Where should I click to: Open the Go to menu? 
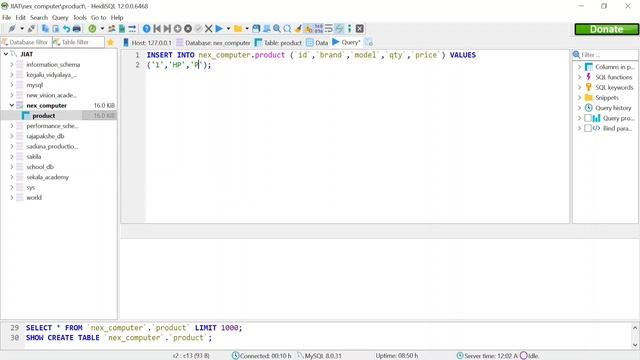pyautogui.click(x=98, y=18)
